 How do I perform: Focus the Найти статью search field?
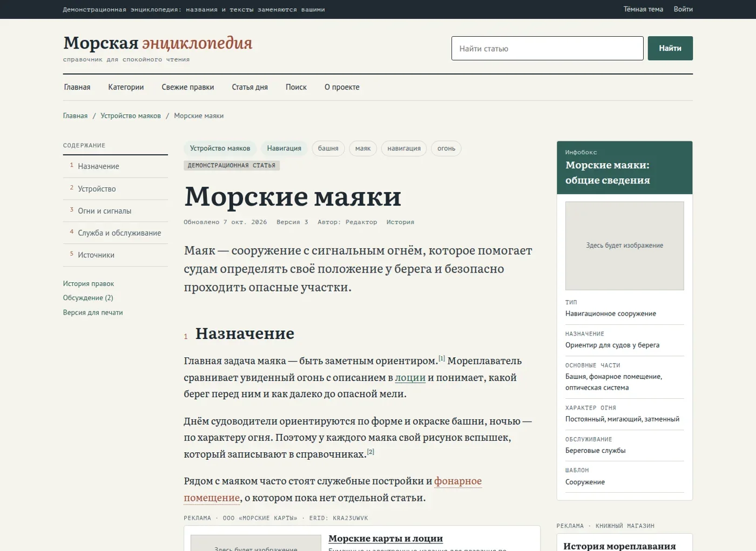point(547,49)
